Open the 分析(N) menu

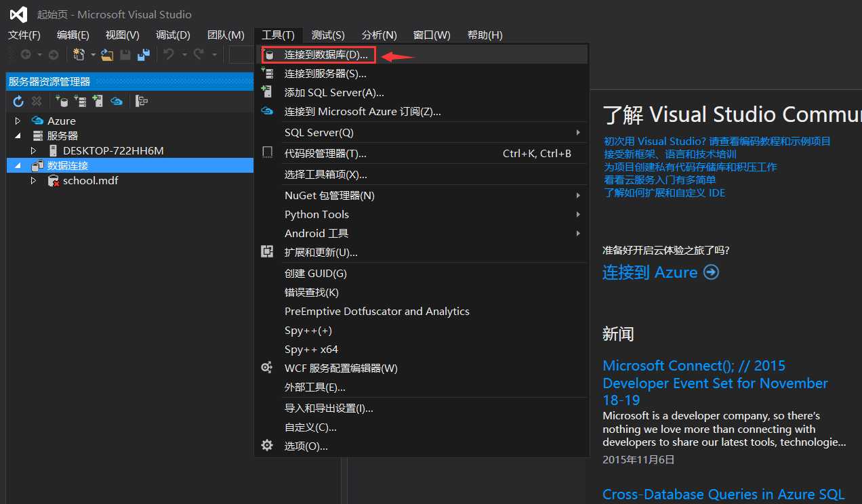point(379,35)
